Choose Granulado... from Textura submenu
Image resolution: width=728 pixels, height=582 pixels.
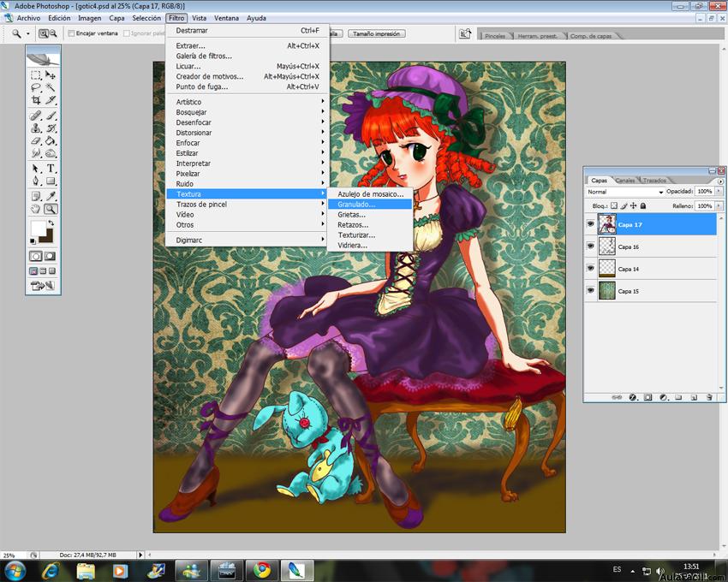[x=370, y=205]
